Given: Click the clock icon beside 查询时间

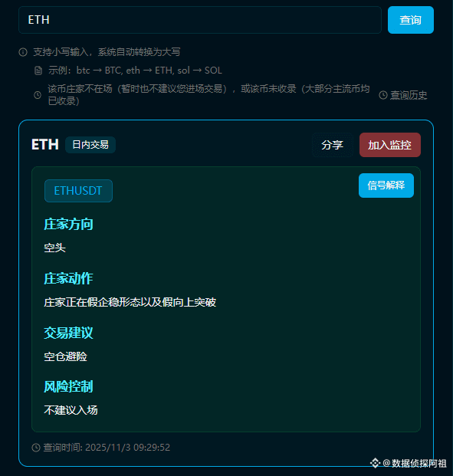Looking at the screenshot, I should [36, 448].
